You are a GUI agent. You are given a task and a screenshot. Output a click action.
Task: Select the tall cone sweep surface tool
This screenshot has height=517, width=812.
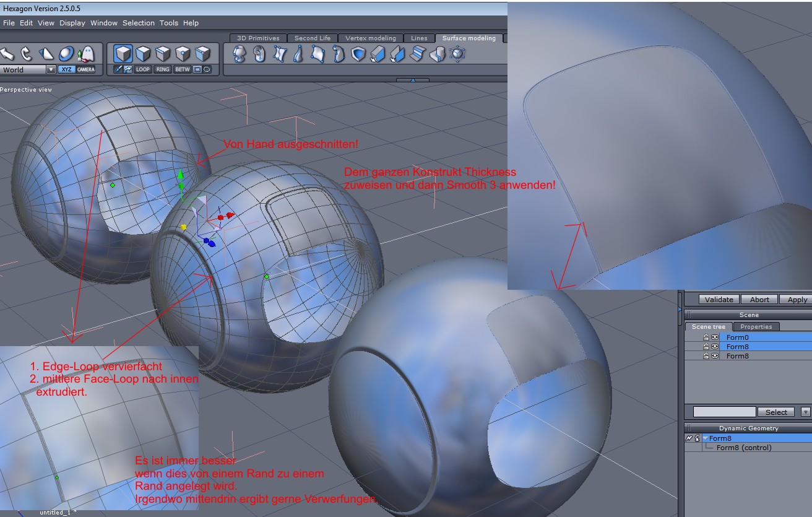tap(298, 54)
